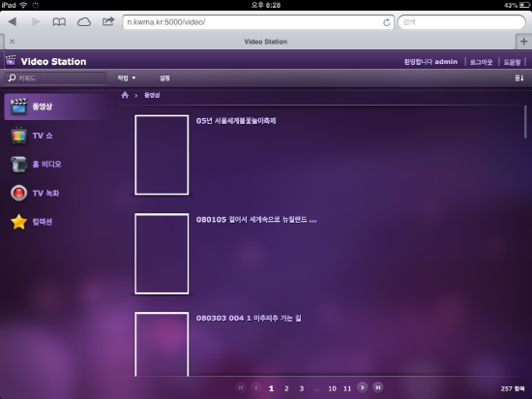Select the TV 쇼 sidebar label

coord(43,136)
